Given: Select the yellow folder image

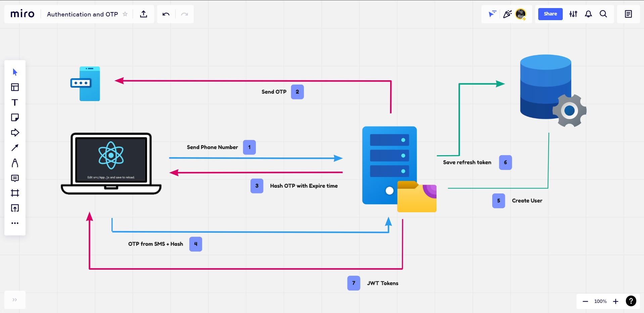Looking at the screenshot, I should pos(417,196).
